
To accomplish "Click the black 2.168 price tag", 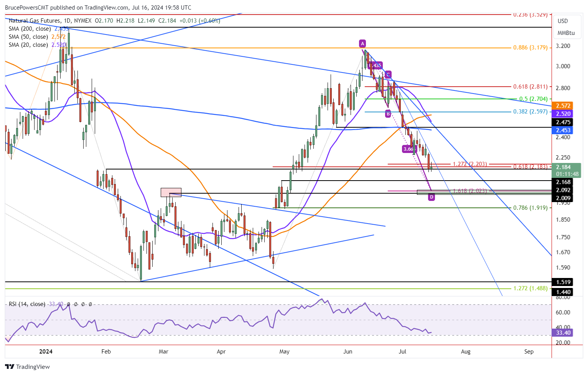I will [x=563, y=182].
